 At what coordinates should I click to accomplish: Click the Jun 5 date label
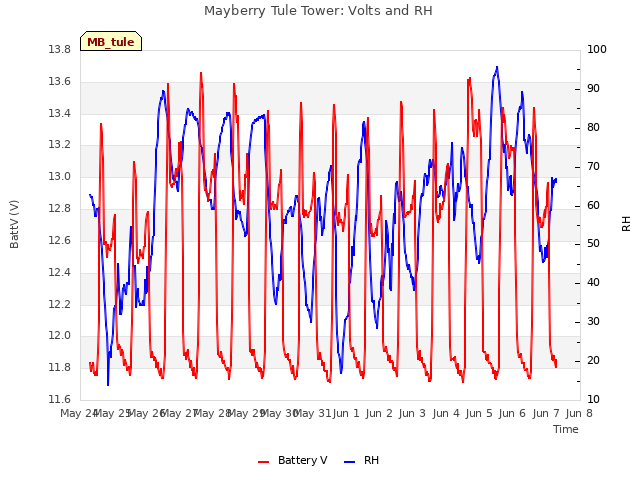479,413
